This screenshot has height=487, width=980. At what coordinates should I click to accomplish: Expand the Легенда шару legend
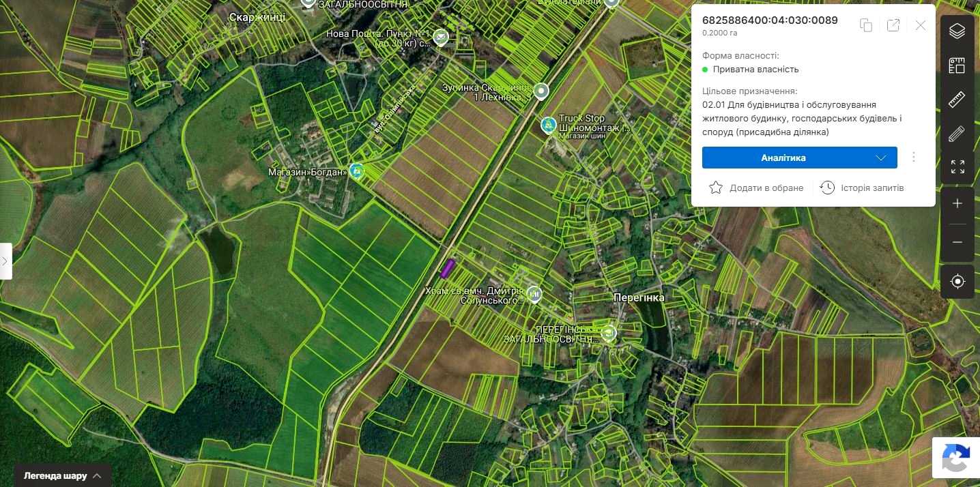click(x=62, y=475)
